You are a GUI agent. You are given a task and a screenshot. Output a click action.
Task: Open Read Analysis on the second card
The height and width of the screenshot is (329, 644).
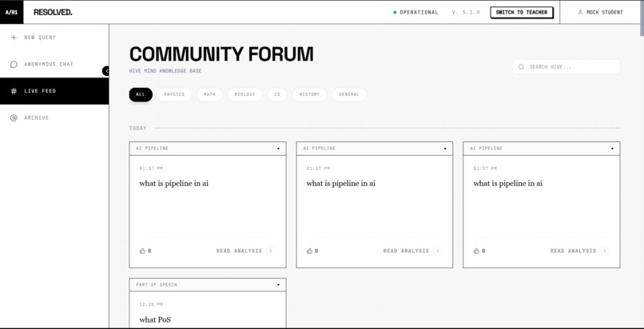[413, 251]
